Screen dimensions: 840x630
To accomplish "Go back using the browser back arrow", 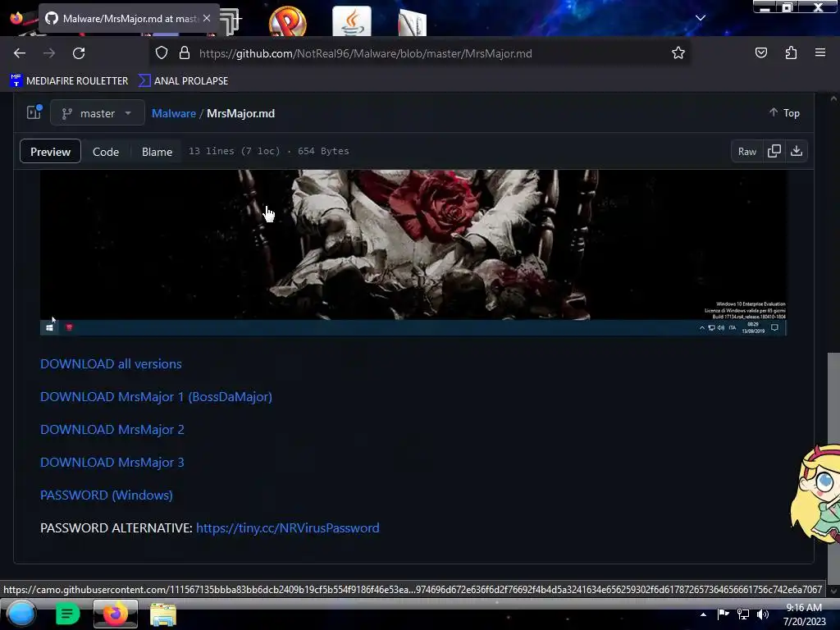I will (x=20, y=53).
